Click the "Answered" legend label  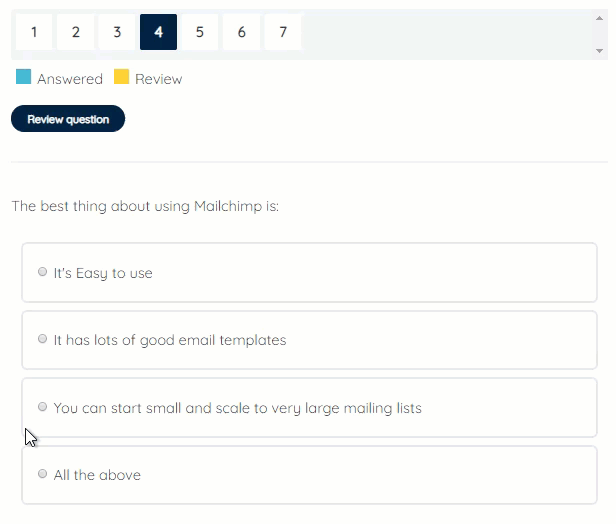coord(70,79)
